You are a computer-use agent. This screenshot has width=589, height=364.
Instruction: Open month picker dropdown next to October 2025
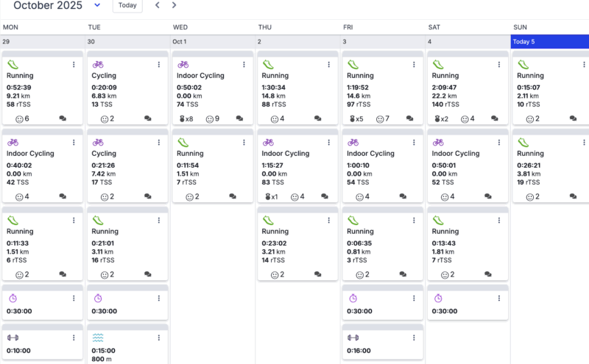97,5
